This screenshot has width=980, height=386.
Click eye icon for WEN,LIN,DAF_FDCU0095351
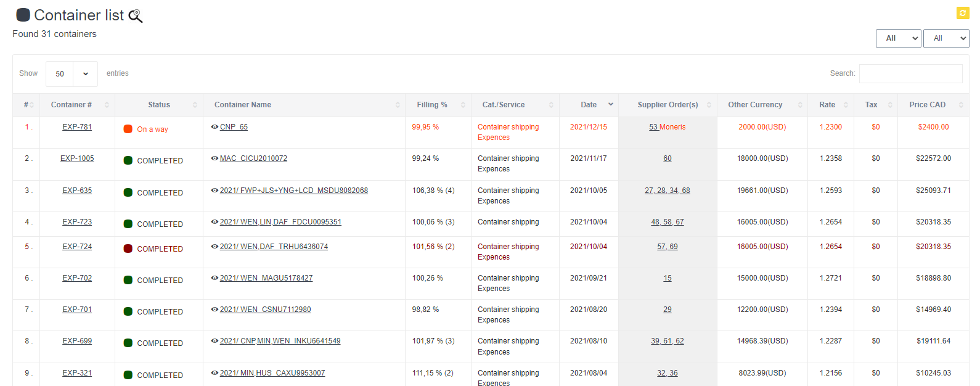click(x=214, y=222)
